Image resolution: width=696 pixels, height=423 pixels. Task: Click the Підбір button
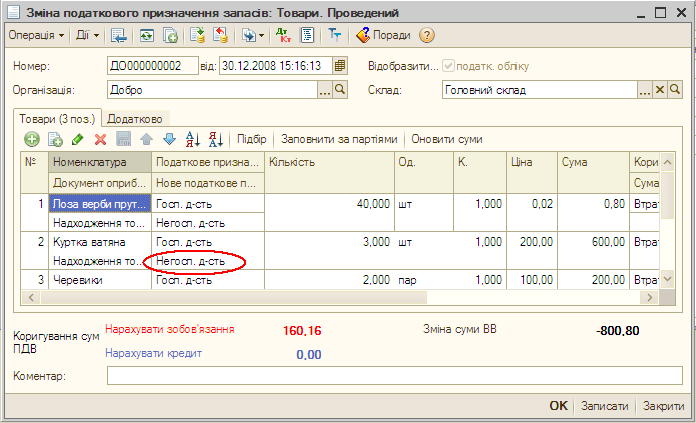coord(252,139)
